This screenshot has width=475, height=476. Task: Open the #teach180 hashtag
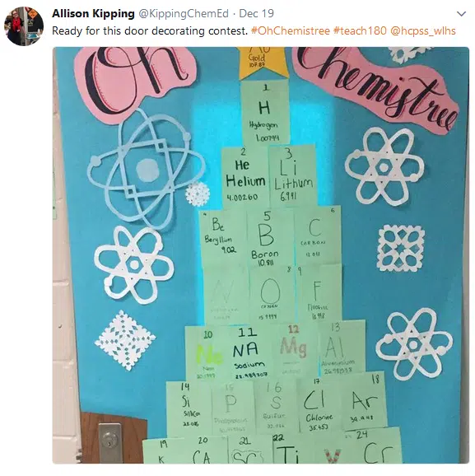point(360,31)
